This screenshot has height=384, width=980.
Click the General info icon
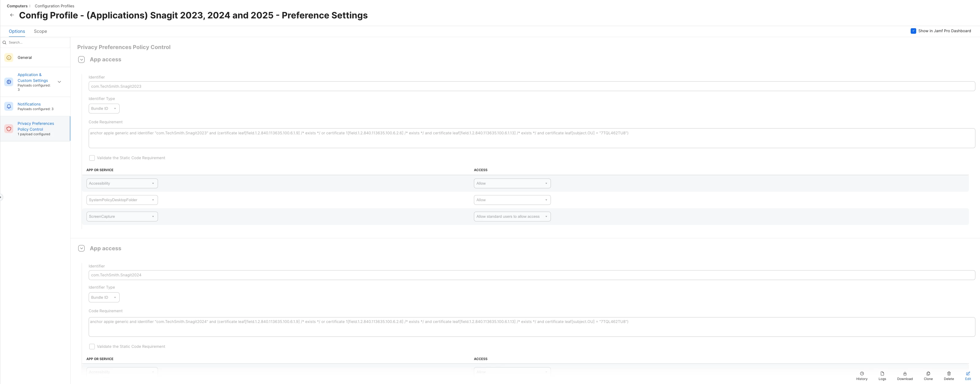point(9,58)
